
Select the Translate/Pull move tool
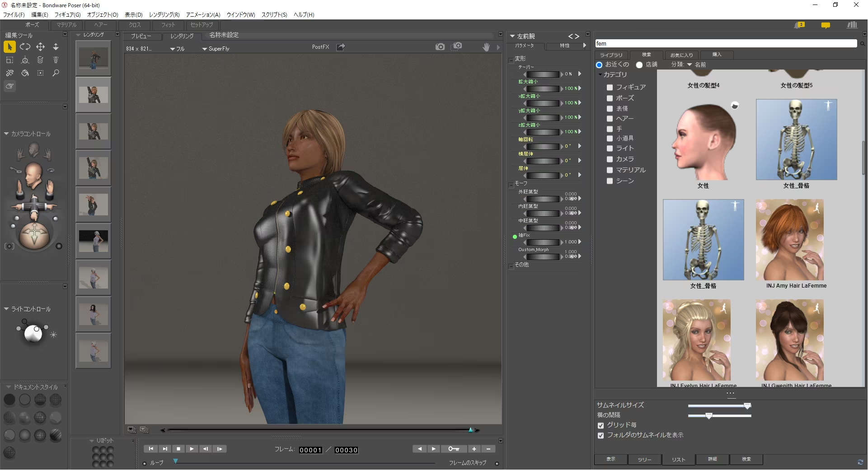pyautogui.click(x=40, y=47)
